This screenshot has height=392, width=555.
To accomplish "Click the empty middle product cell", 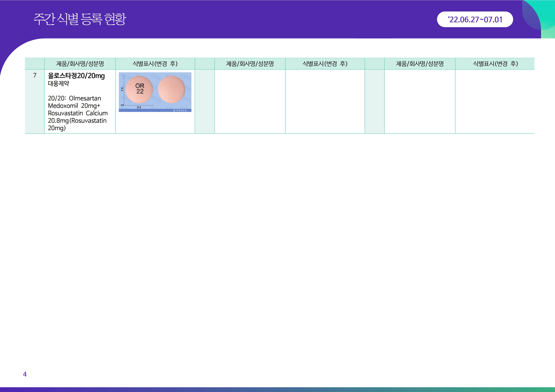I will point(250,101).
